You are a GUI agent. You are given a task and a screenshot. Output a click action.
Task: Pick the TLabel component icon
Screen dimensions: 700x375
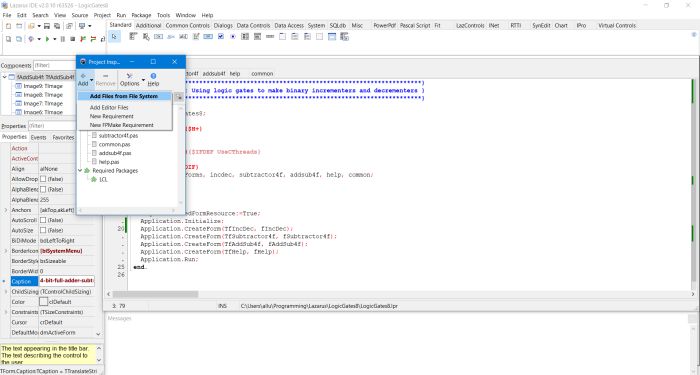[171, 37]
